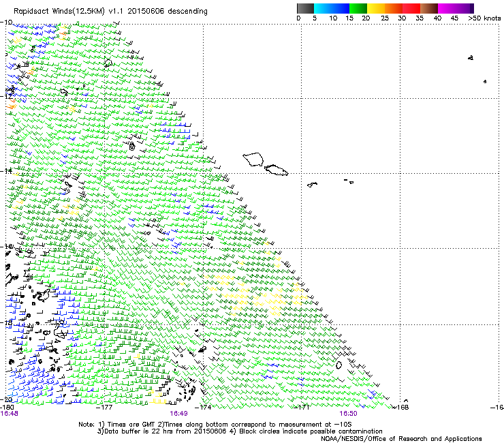Screen dimensions: 504x443
Task: Click the note line starting 'Note: 1) Times are GMT'
Action: [x=215, y=425]
